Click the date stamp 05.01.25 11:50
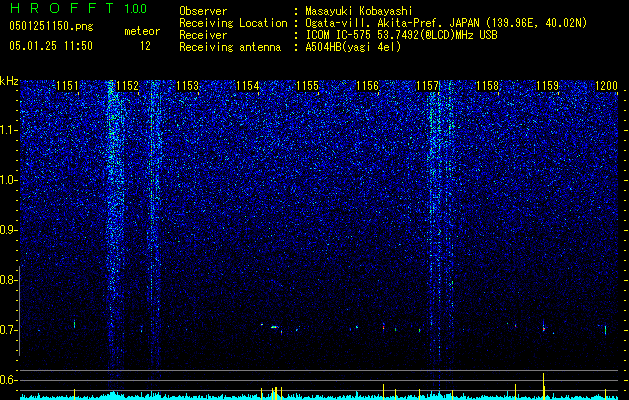This screenshot has height=400, width=629. (x=51, y=46)
